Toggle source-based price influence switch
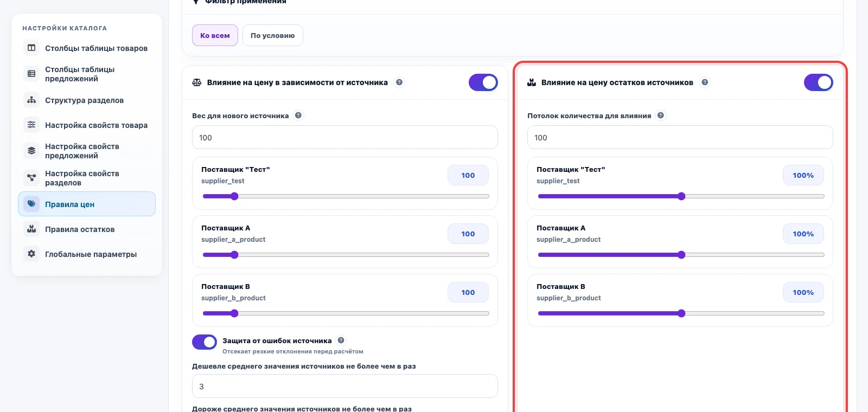 483,82
